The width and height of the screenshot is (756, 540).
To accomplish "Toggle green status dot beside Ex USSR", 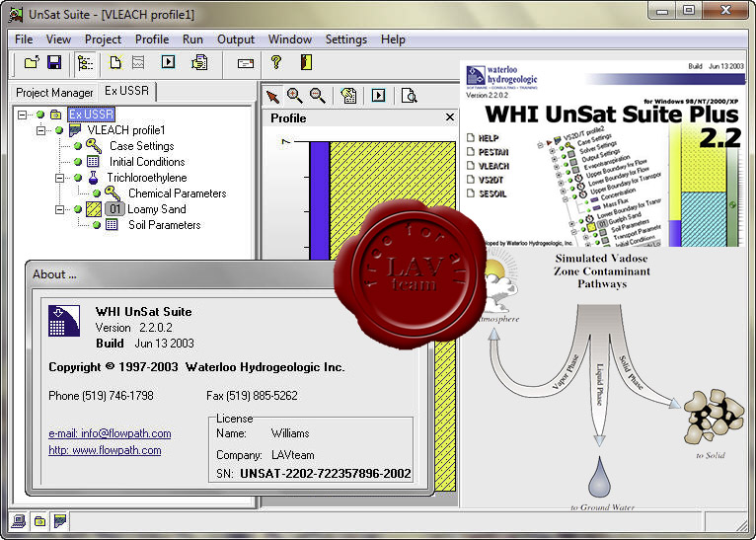I will pyautogui.click(x=40, y=115).
